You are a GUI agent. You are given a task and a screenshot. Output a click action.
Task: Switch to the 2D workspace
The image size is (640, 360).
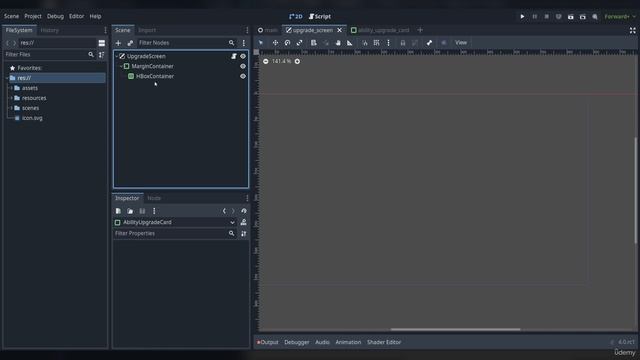click(296, 16)
